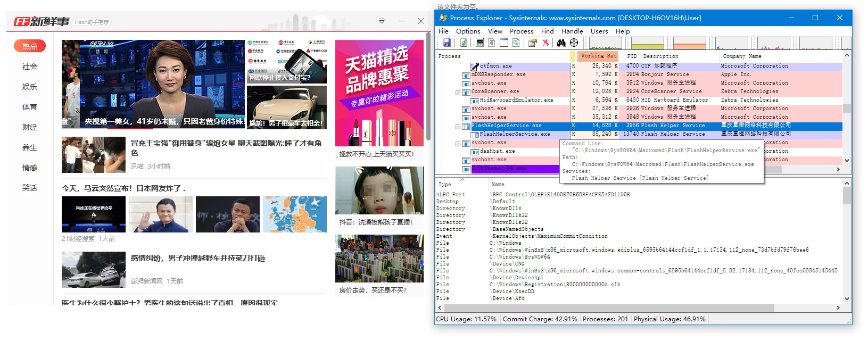Click the lower pane horizontal scrollbar thumb
Viewport: 868px width, 341px height.
point(609,307)
